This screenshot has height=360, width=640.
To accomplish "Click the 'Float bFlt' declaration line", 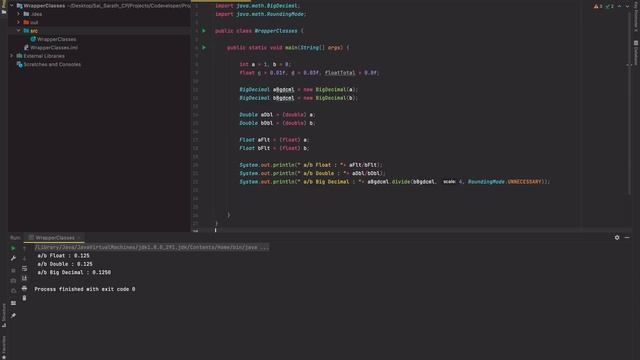I will tap(274, 148).
